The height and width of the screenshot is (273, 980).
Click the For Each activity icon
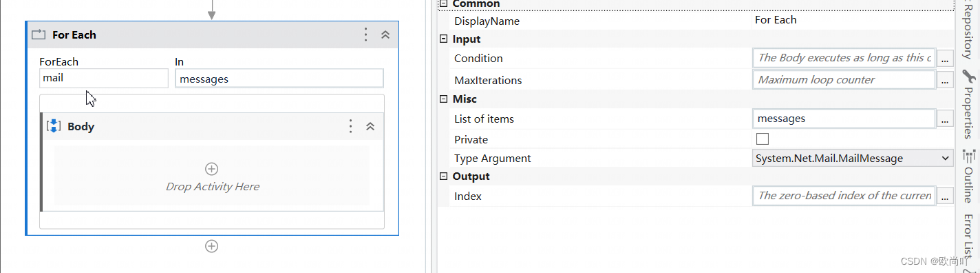39,34
